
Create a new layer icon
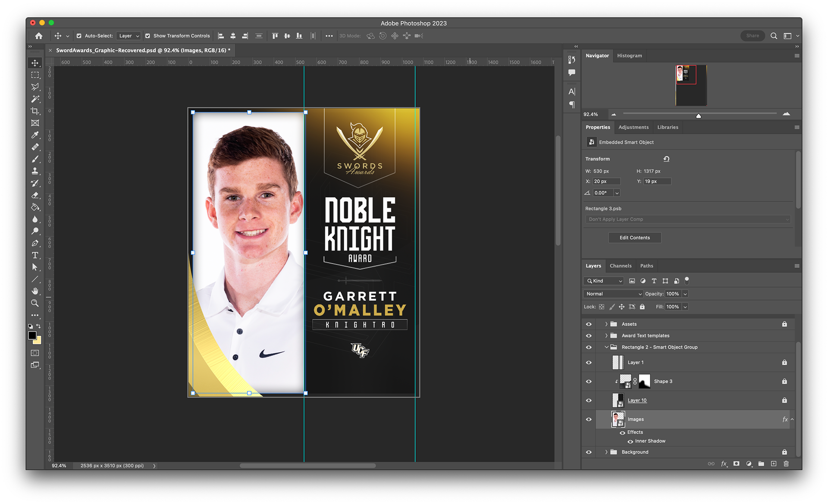(x=774, y=463)
